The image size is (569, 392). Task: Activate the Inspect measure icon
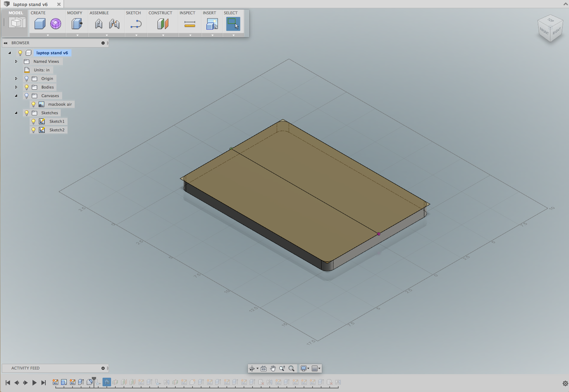pos(190,24)
